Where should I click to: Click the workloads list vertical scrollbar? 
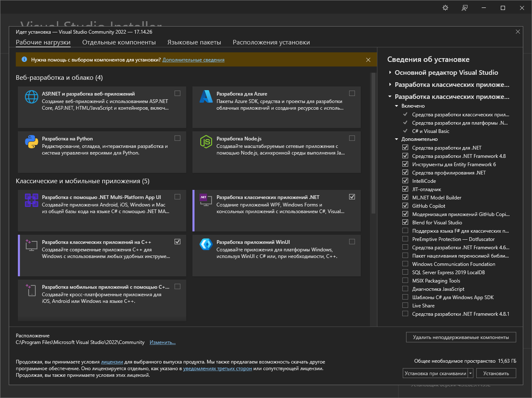(373, 143)
